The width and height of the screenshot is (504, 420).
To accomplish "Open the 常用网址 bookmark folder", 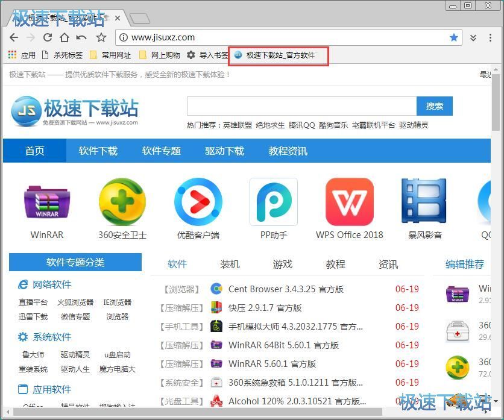I will point(110,55).
